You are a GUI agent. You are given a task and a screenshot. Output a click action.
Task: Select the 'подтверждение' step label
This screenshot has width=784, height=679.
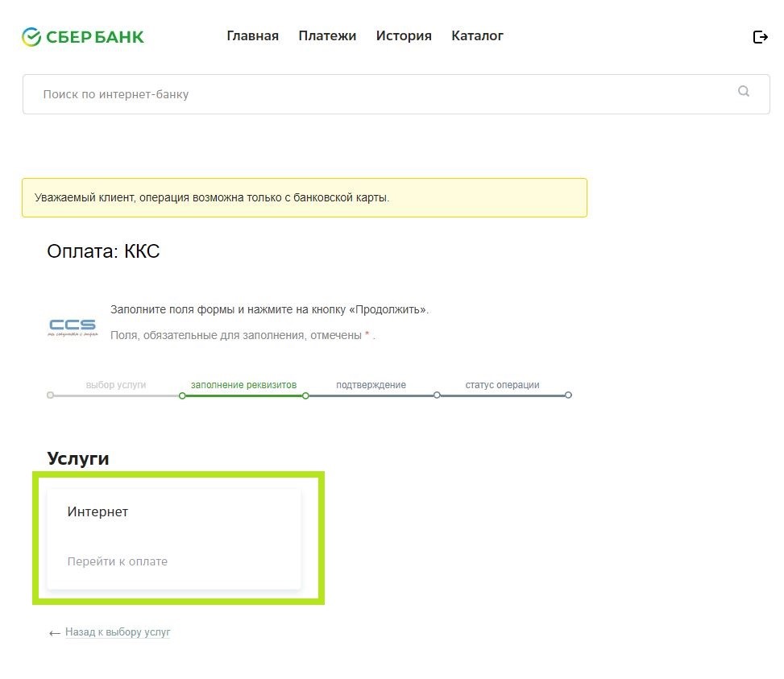click(371, 385)
